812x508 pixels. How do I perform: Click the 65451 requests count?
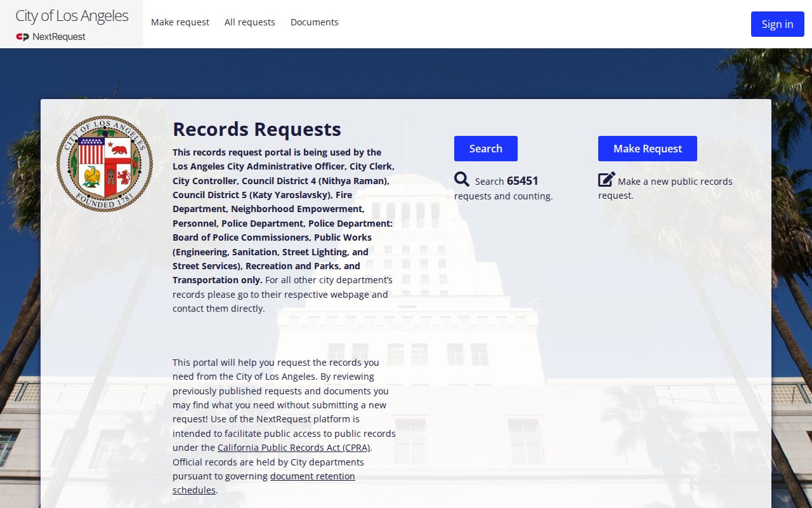pos(523,181)
